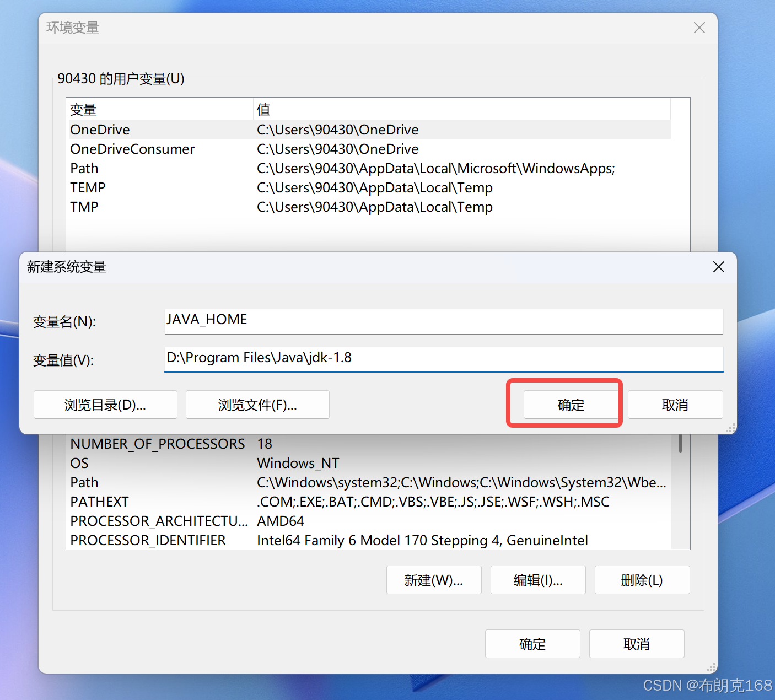Viewport: 775px width, 700px height.
Task: Confirm new variable with highlighted 确定 button
Action: click(571, 405)
